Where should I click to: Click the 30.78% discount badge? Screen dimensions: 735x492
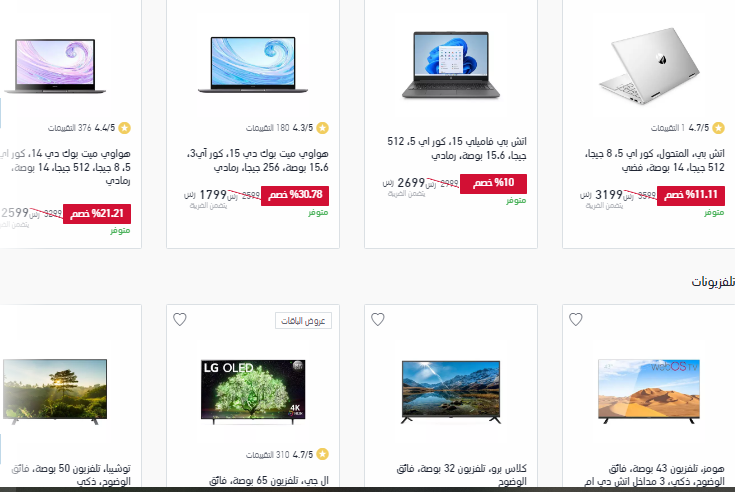click(295, 196)
